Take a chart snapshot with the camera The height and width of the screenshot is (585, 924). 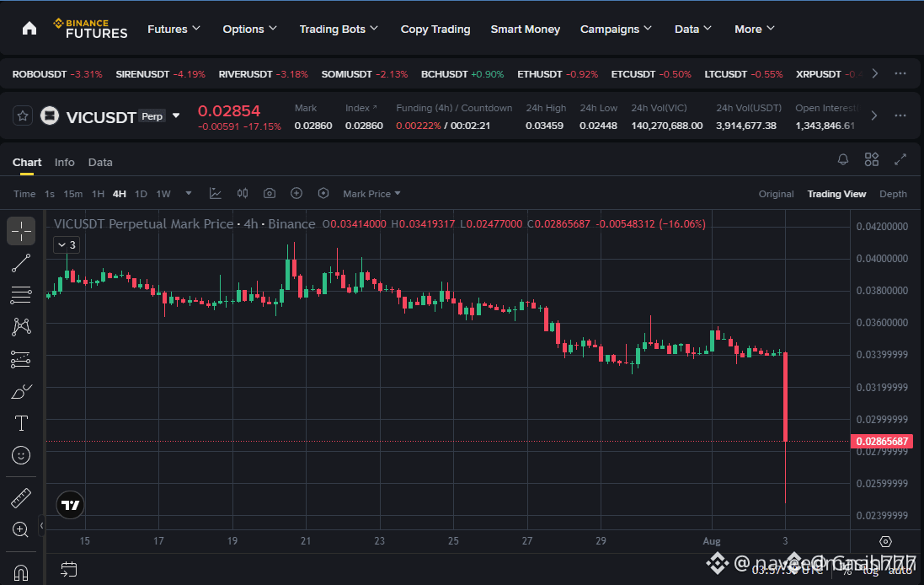pos(270,193)
